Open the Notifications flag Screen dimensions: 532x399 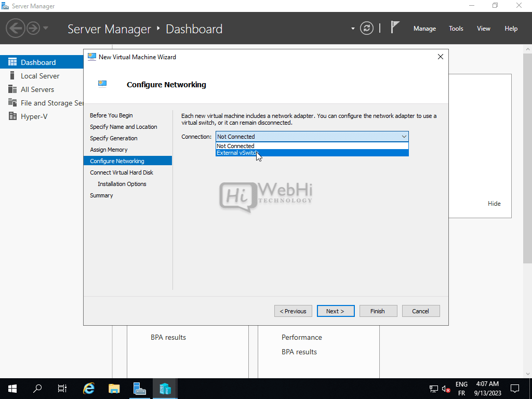point(395,28)
